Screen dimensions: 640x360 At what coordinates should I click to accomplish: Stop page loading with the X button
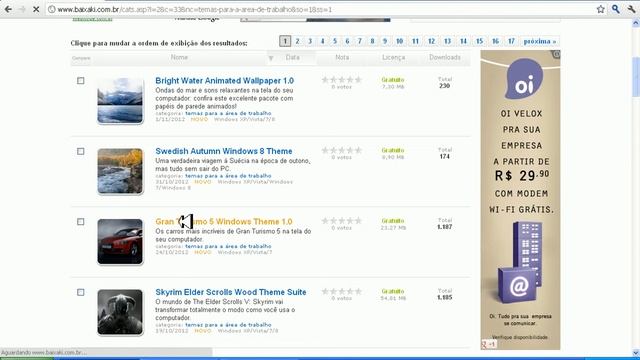(x=36, y=9)
